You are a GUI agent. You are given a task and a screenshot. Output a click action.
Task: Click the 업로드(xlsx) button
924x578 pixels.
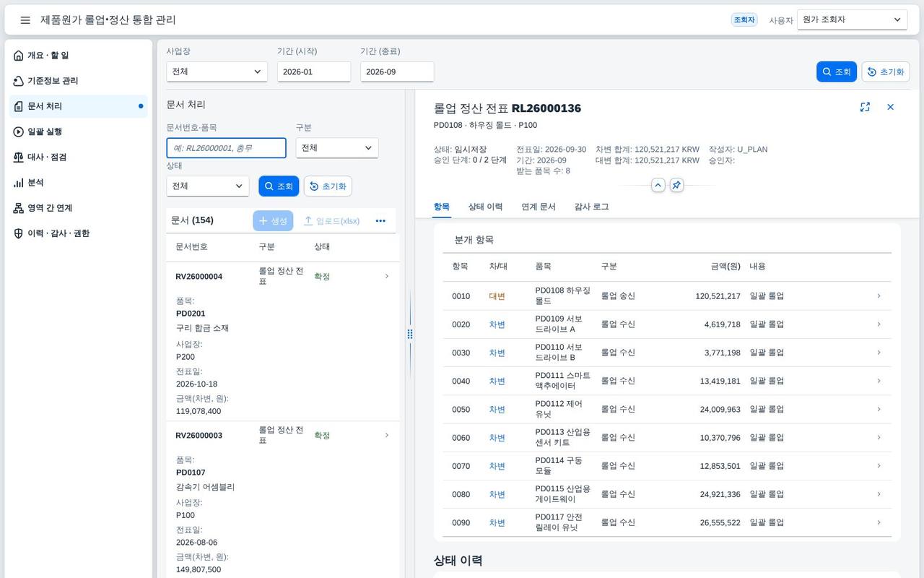(x=331, y=221)
